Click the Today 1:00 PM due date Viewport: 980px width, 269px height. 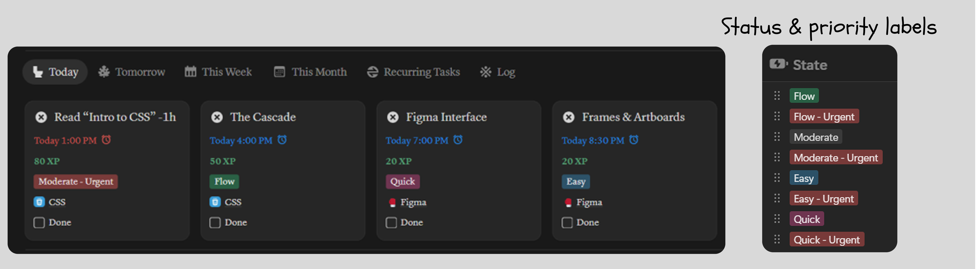[x=65, y=141]
